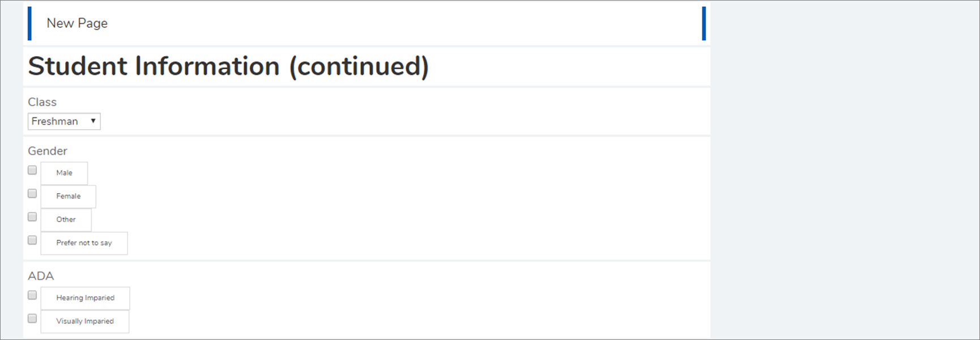Tick the checkbox beside Other
980x340 pixels.
[32, 216]
